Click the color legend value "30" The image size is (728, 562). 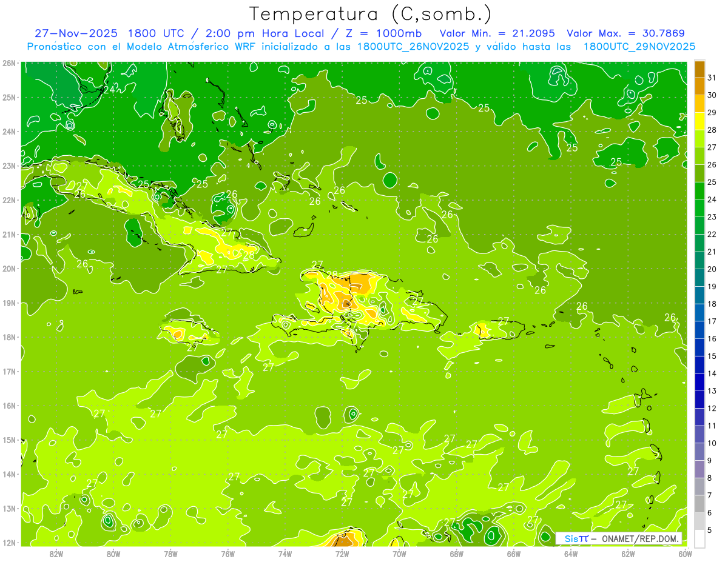712,95
